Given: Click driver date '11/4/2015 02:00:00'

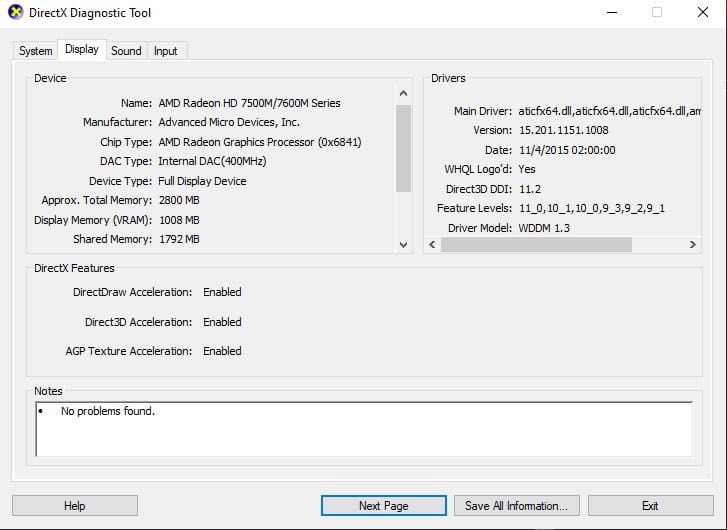Looking at the screenshot, I should pyautogui.click(x=567, y=150).
